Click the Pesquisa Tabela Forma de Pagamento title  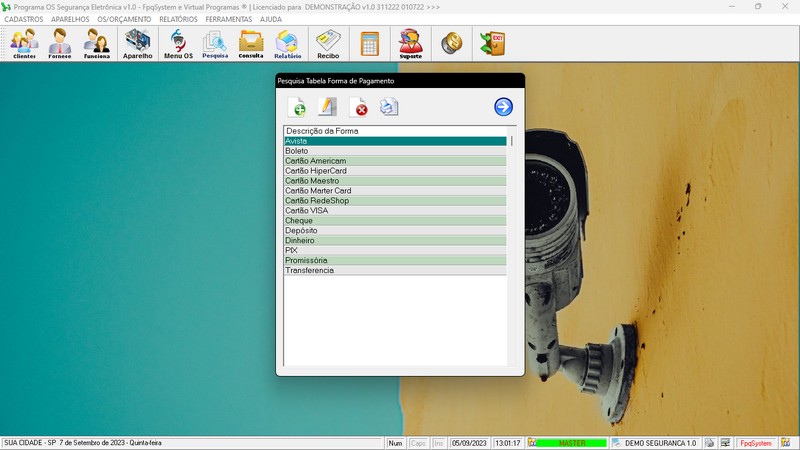[336, 81]
